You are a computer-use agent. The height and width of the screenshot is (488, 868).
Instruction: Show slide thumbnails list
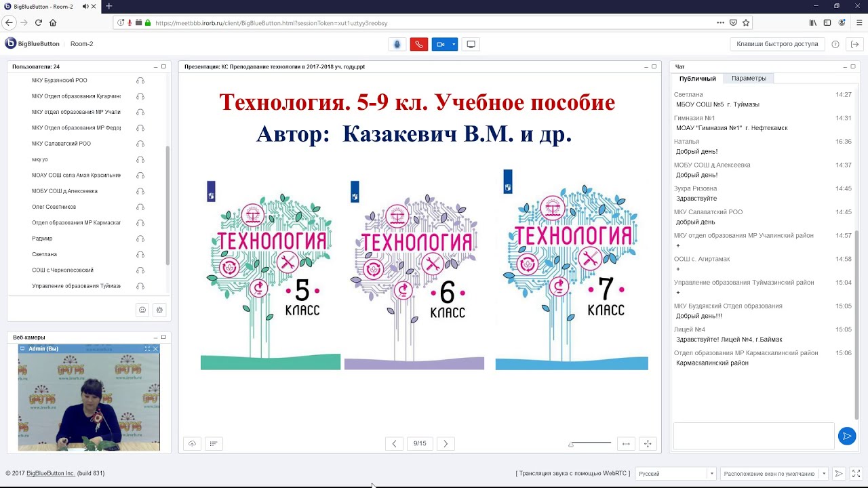213,443
